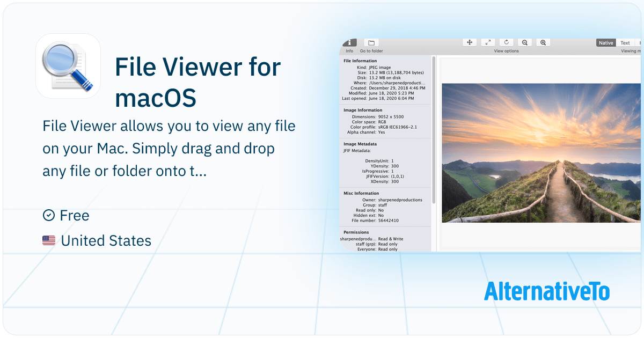Click the sunset mountain path image preview
644x338 pixels.
click(x=541, y=153)
